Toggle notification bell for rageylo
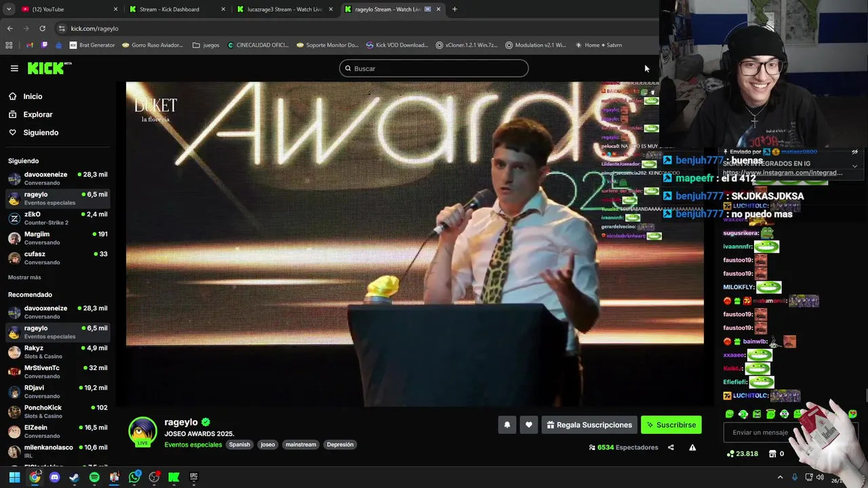Screen dimensions: 868x488 coord(507,425)
